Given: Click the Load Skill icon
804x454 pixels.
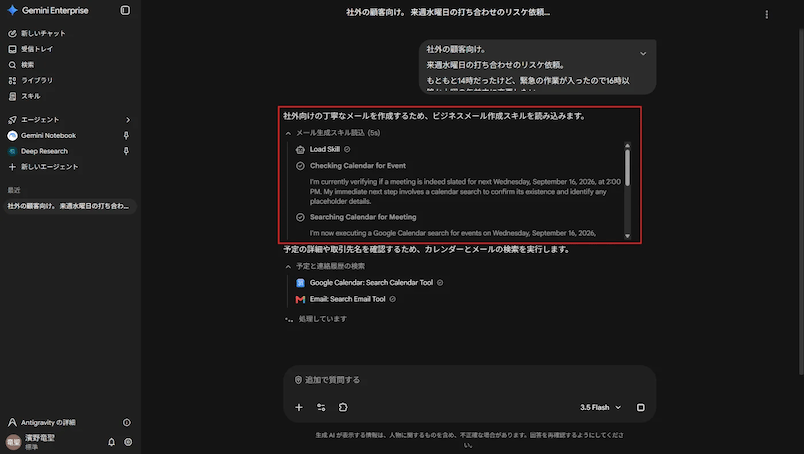Looking at the screenshot, I should pyautogui.click(x=300, y=149).
